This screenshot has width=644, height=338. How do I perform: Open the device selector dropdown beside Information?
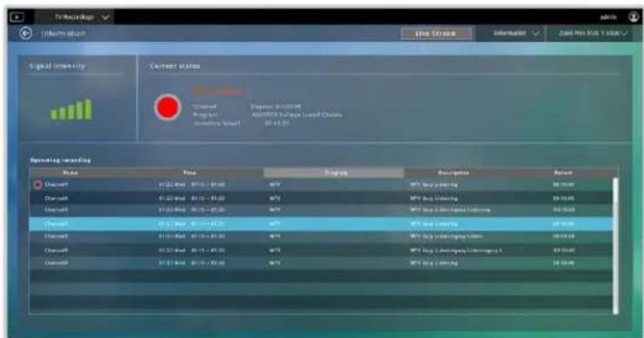click(593, 33)
